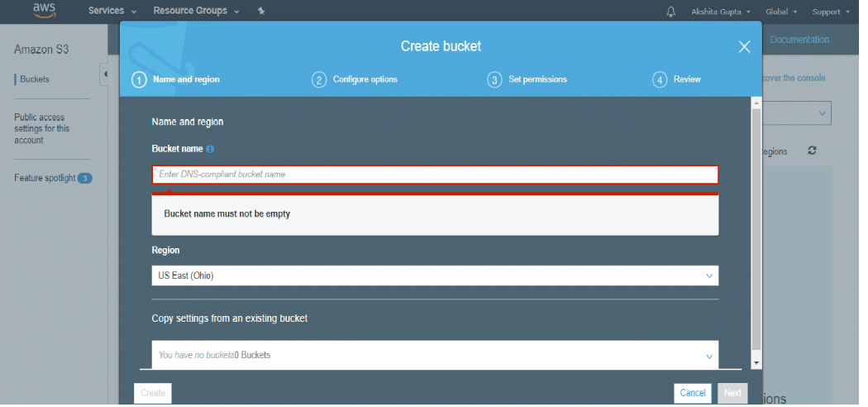Click the Create button
This screenshot has height=407, width=868.
153,393
